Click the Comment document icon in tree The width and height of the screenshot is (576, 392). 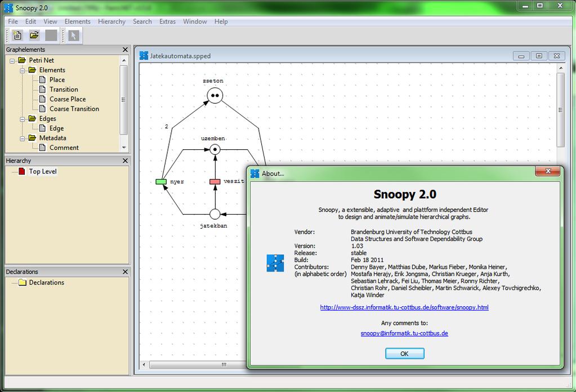[43, 148]
